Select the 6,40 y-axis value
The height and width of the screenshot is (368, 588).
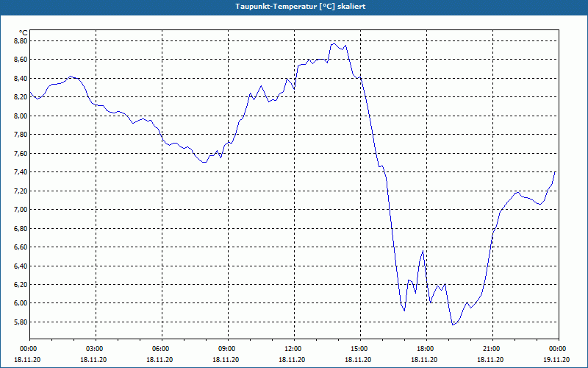[x=21, y=266]
